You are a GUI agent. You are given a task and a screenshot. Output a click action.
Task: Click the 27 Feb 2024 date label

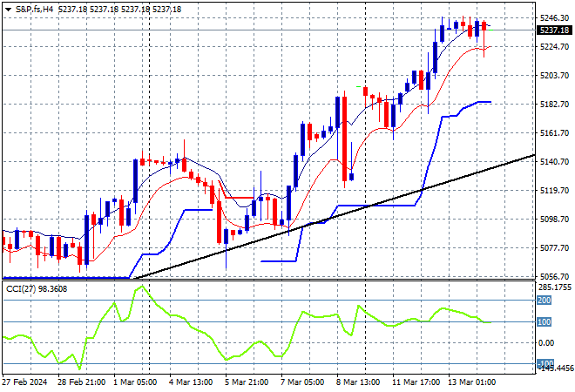point(26,382)
